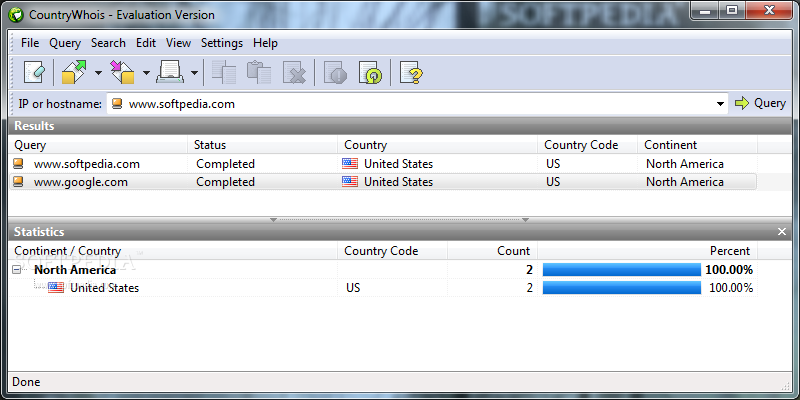The image size is (800, 400).
Task: Click the Done status bar text
Action: tap(26, 382)
